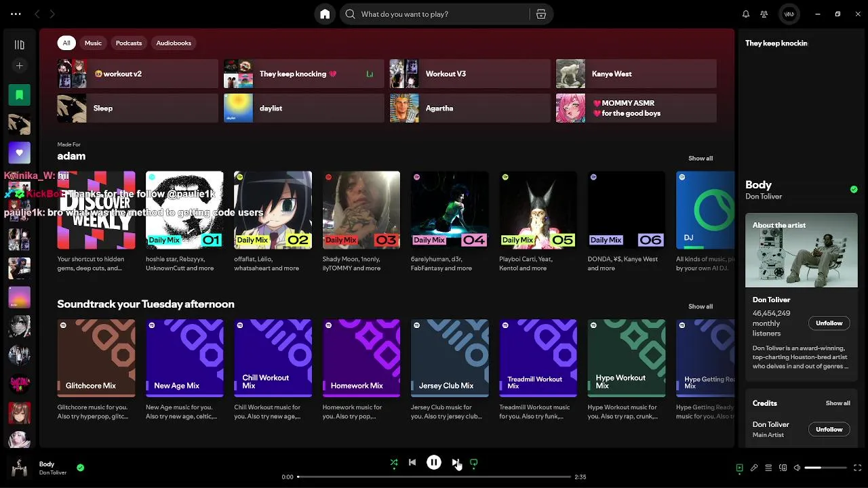This screenshot has width=868, height=488.
Task: Unfollow Don Toliver in Credits section
Action: [829, 430]
